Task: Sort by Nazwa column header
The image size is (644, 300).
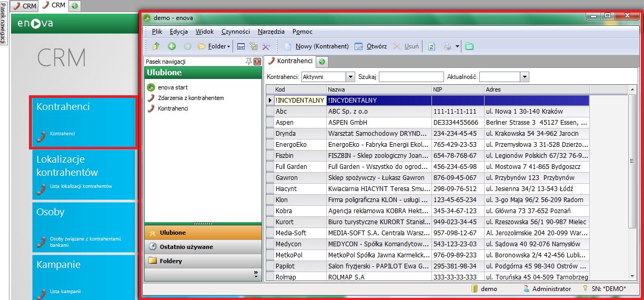Action: pos(379,89)
